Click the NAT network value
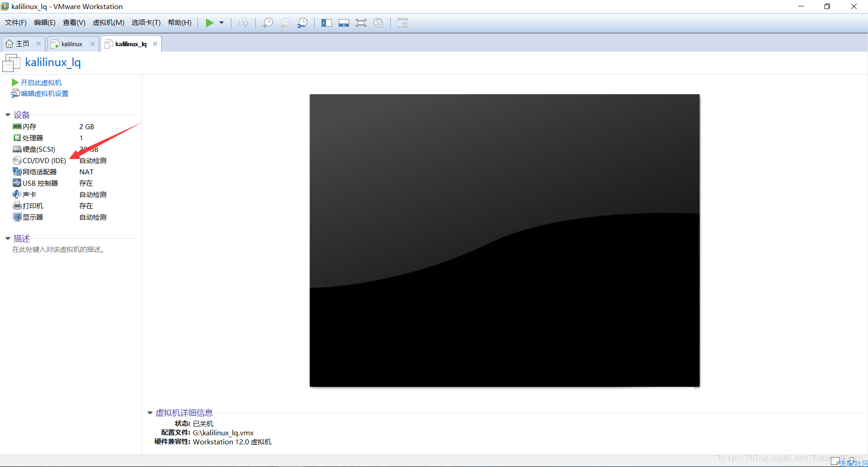 [x=86, y=172]
